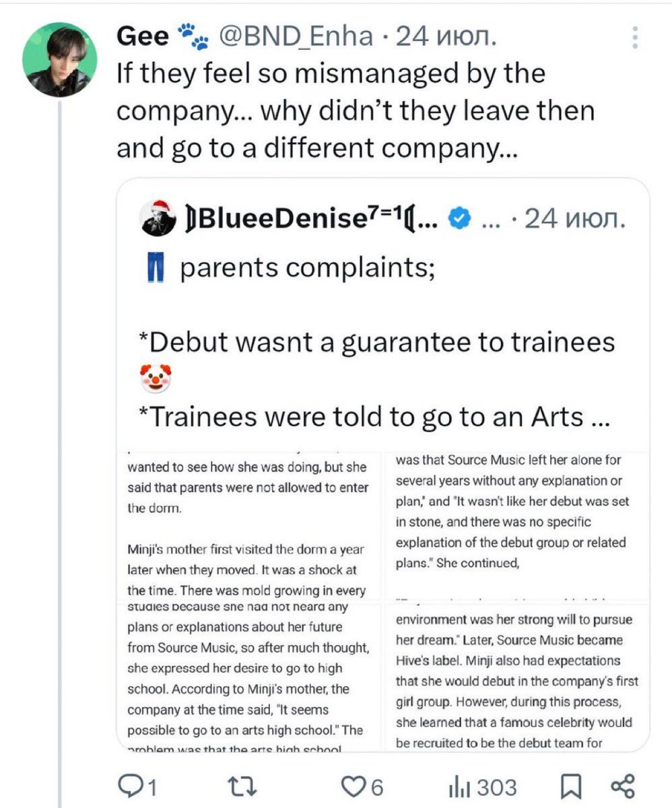Screen dimensions: 672x808
Task: Open view analytics bar chart icon
Action: 483,786
